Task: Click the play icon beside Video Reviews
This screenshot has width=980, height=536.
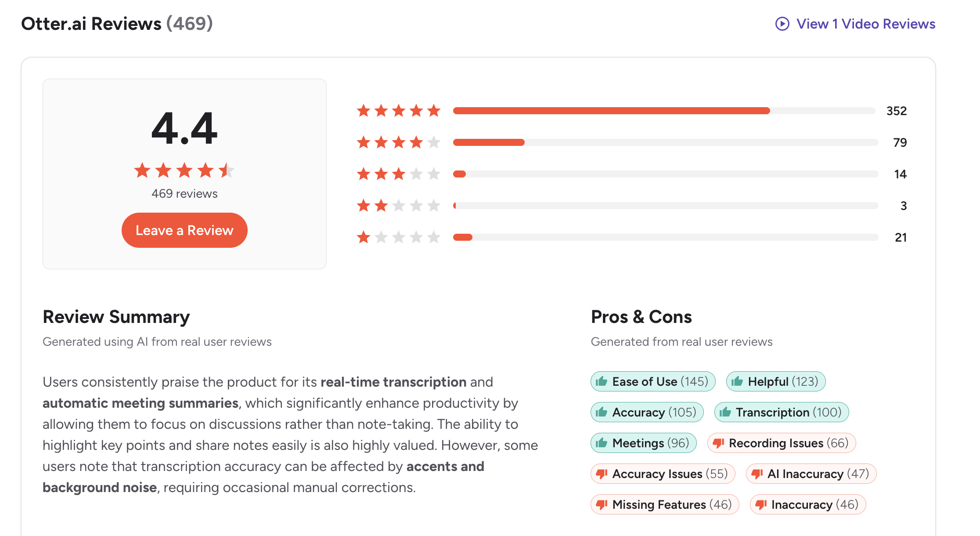Action: (782, 24)
